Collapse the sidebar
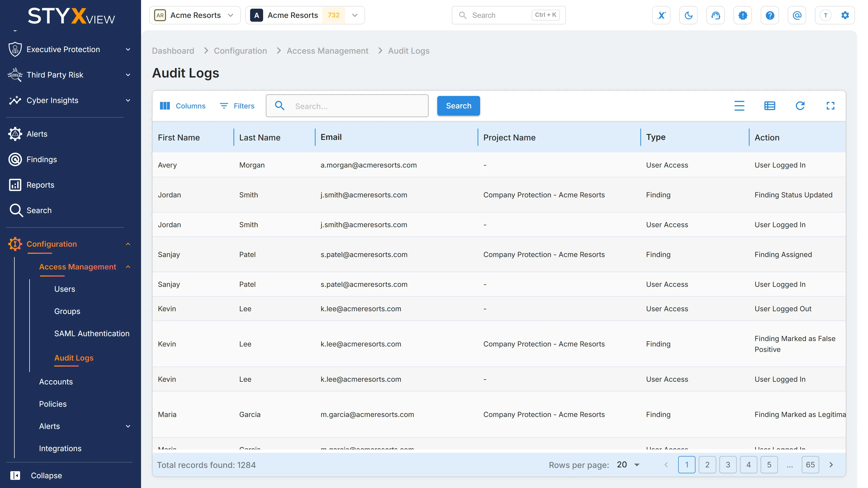This screenshot has height=488, width=868. tap(36, 475)
